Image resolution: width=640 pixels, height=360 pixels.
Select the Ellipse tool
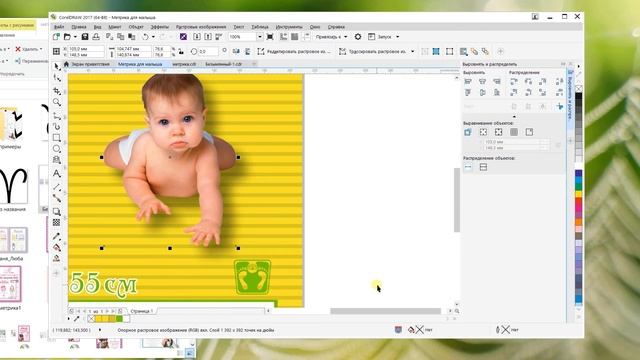[x=57, y=149]
